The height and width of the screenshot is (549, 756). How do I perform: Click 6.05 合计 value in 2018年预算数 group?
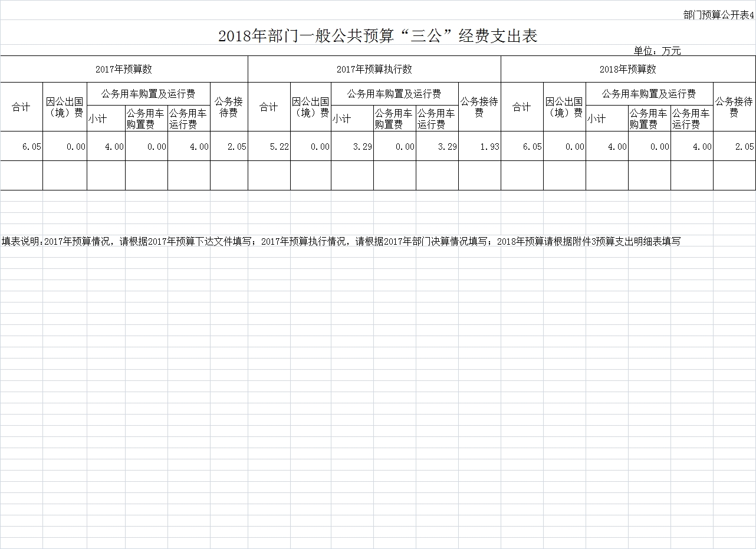point(522,146)
